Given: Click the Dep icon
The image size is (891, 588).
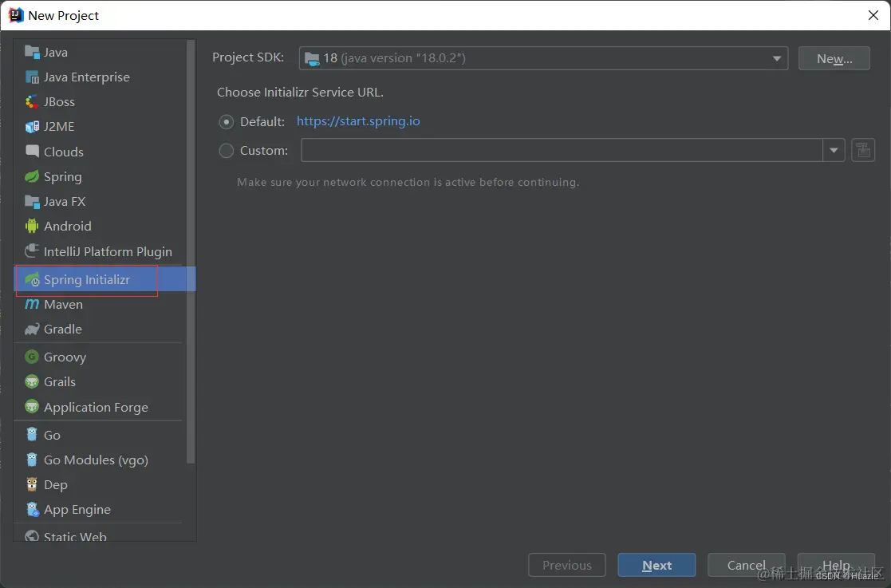Looking at the screenshot, I should tap(32, 484).
